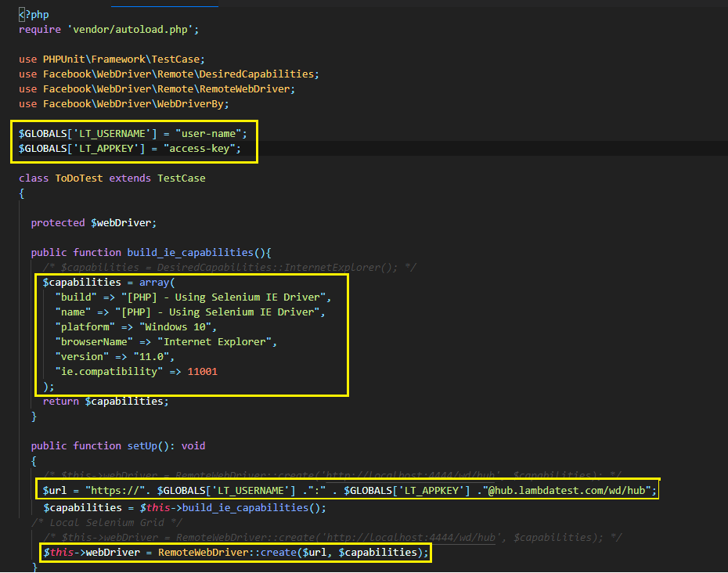Click the require 'vendor/autoload.php' line

coord(110,30)
